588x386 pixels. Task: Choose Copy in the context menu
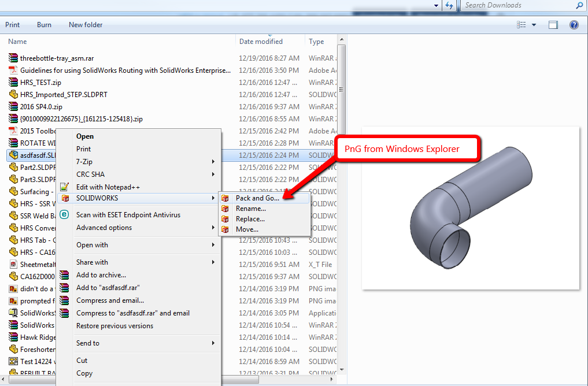pyautogui.click(x=138, y=373)
